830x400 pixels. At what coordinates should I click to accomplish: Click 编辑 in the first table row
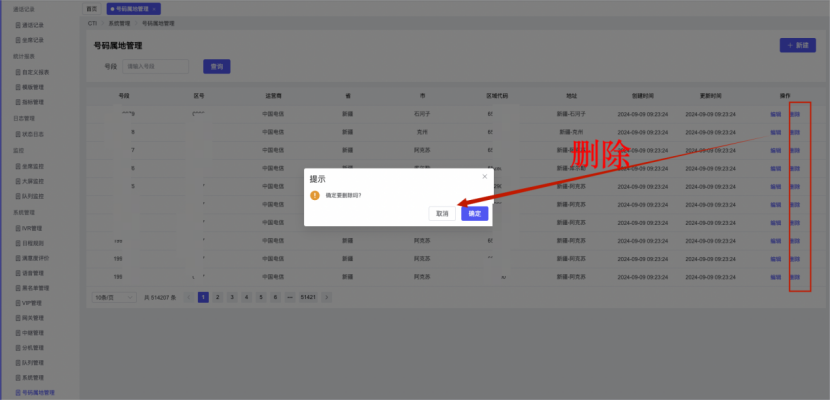pos(775,114)
